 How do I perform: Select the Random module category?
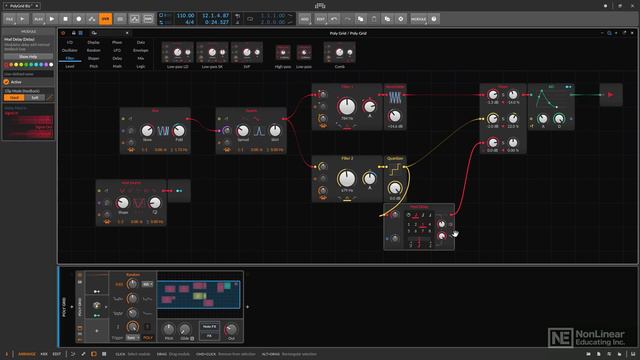93,50
